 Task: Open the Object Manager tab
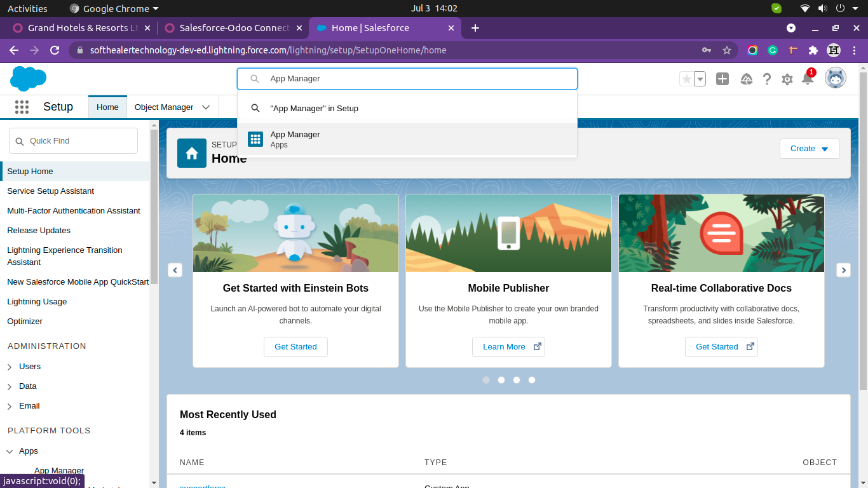164,107
